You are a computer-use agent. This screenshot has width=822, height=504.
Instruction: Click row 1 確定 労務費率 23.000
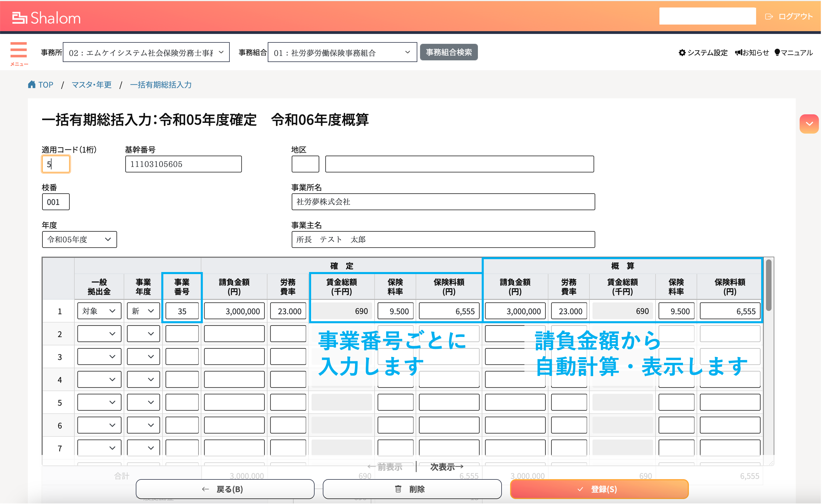(x=288, y=311)
